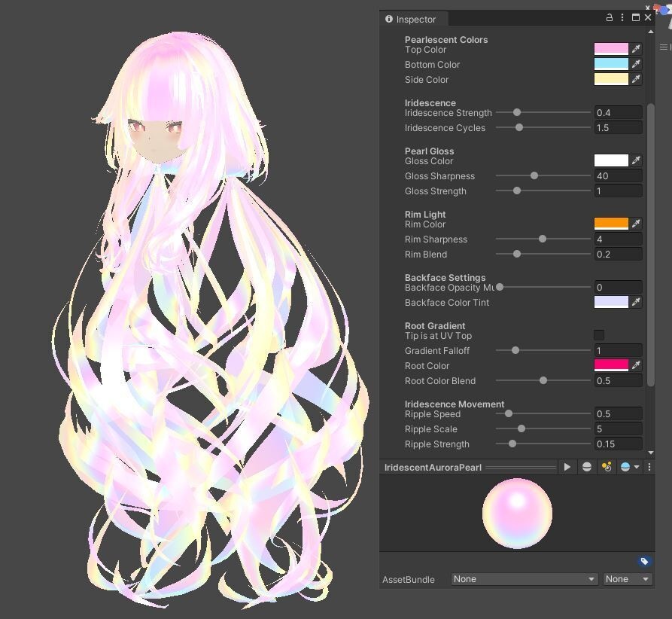Click the Root Color eyedropper icon

coord(636,365)
